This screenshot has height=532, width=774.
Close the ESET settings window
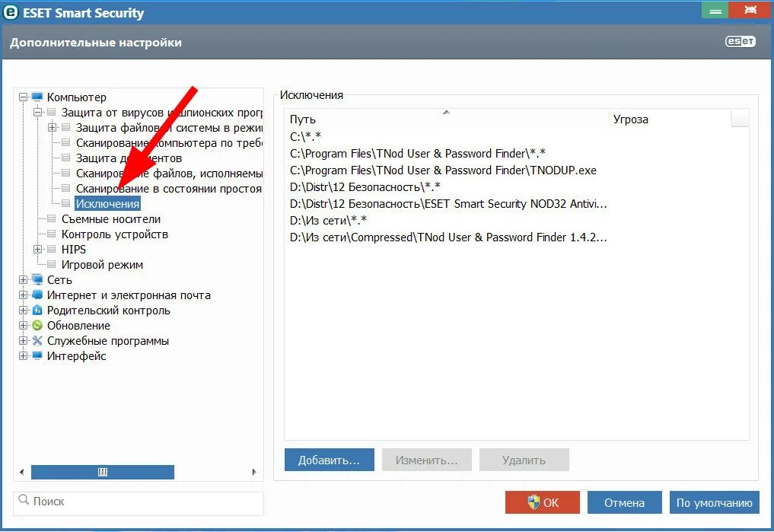pos(751,10)
